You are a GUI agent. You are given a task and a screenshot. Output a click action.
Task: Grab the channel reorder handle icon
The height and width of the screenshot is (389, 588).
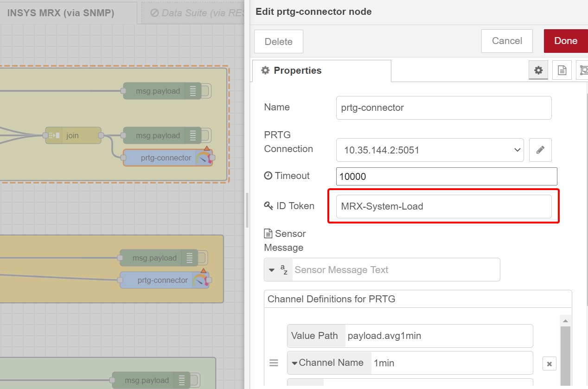coord(274,363)
